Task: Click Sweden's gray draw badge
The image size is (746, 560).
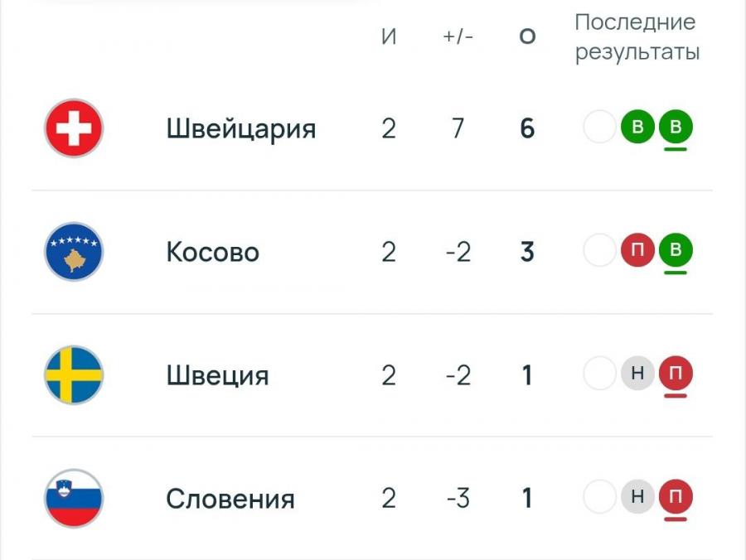Action: 637,373
